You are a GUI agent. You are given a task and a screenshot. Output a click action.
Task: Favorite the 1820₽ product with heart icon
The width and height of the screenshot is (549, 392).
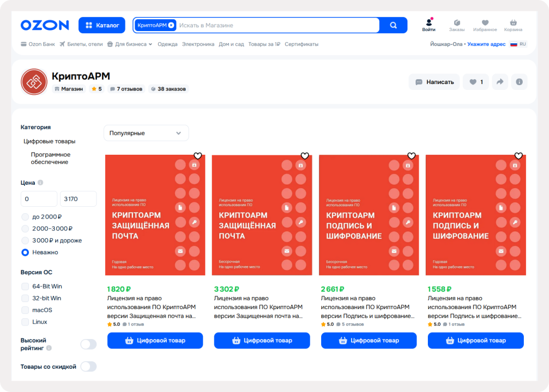click(x=197, y=156)
